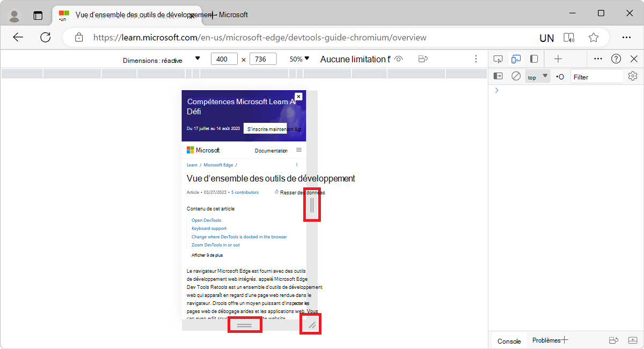Viewport: 644px width, 349px height.
Task: Add a tool to the drawer
Action: (564, 340)
